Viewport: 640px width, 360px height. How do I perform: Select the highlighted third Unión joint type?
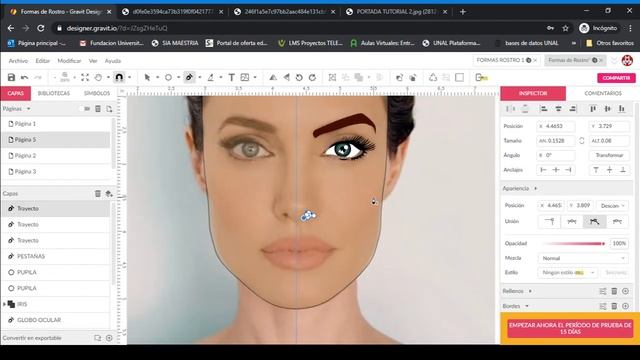point(594,222)
